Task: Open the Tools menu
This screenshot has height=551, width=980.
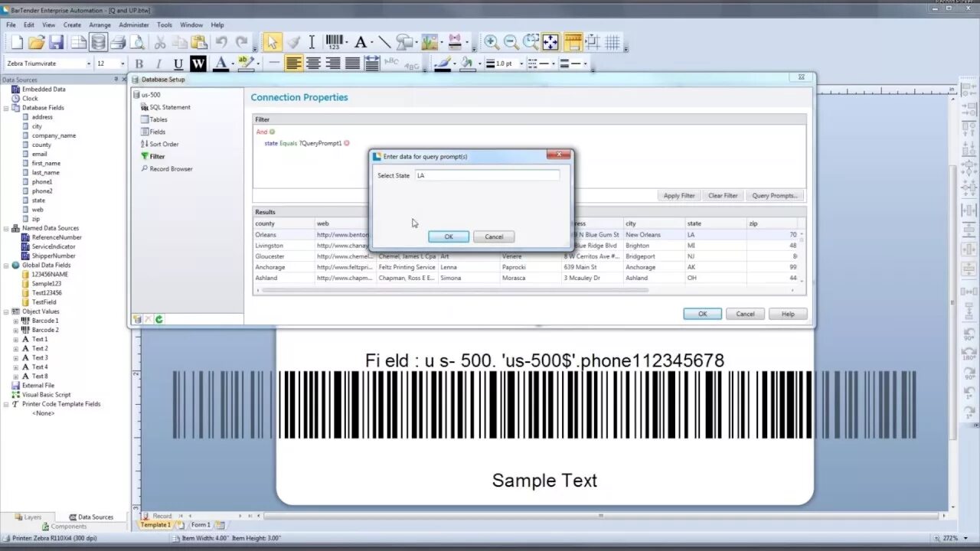Action: click(x=165, y=25)
